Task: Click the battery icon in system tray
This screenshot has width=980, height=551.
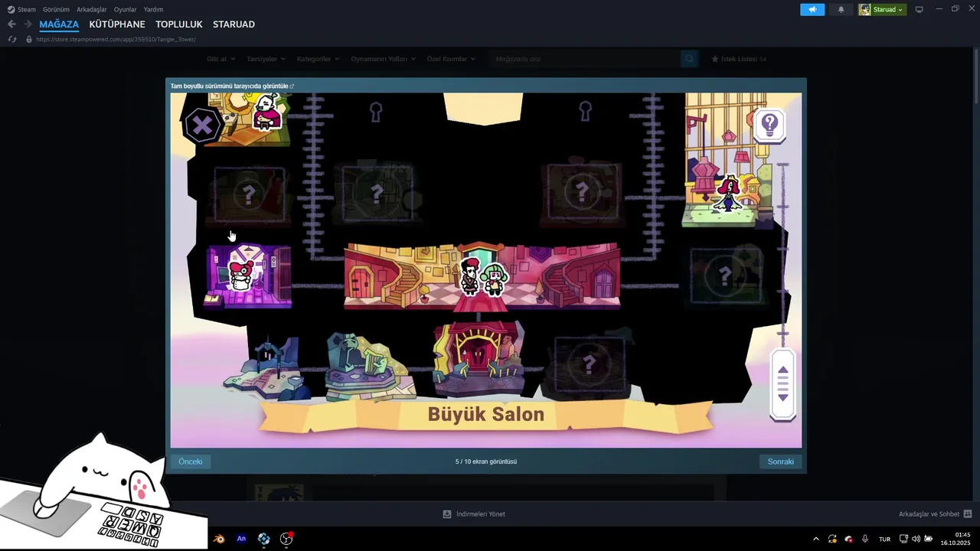Action: [x=928, y=539]
